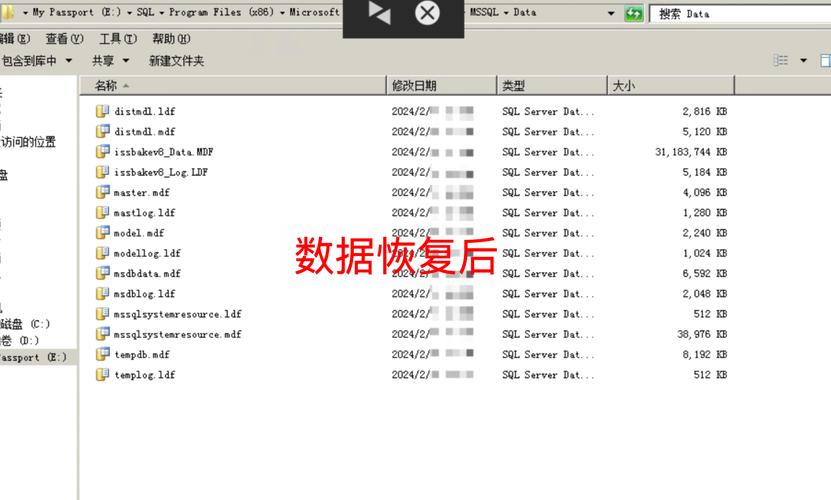Viewport: 831px width, 500px height.
Task: Click the issbakev8_Data.MDF file icon
Action: point(102,151)
